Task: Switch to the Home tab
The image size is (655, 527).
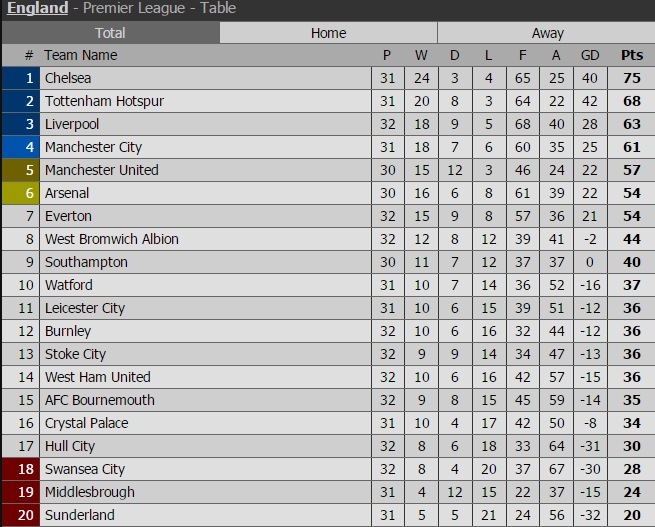Action: point(328,33)
